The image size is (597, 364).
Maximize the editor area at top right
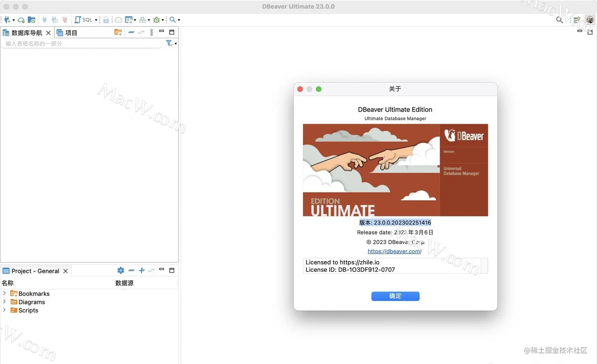pyautogui.click(x=590, y=32)
